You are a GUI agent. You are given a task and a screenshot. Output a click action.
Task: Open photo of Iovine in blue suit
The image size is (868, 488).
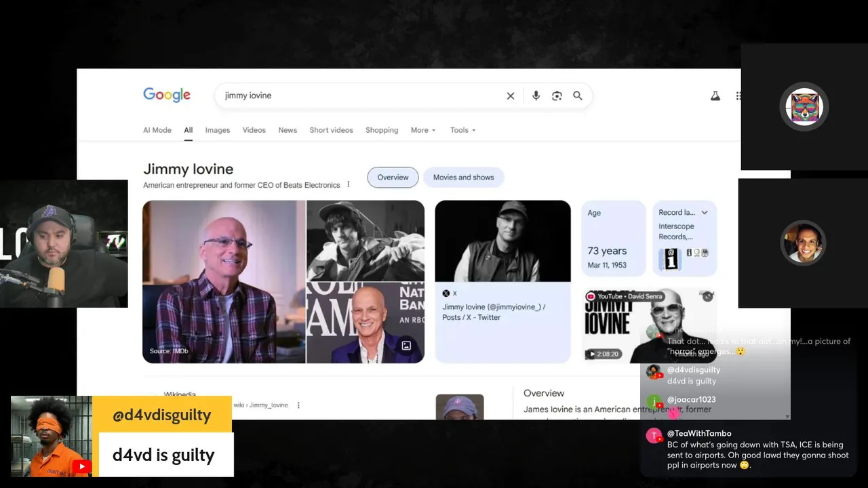(x=366, y=323)
